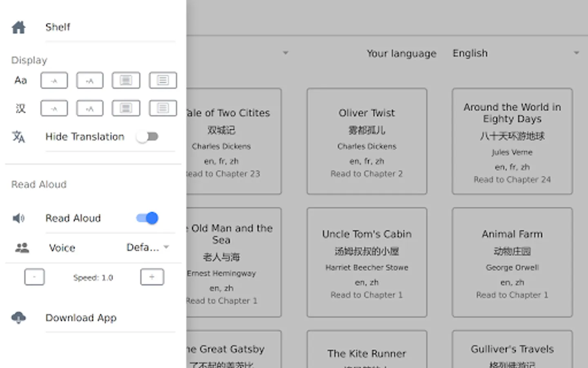Open the Tale of Two Cities book card
Viewport: 588px width, 368px height.
click(234, 141)
